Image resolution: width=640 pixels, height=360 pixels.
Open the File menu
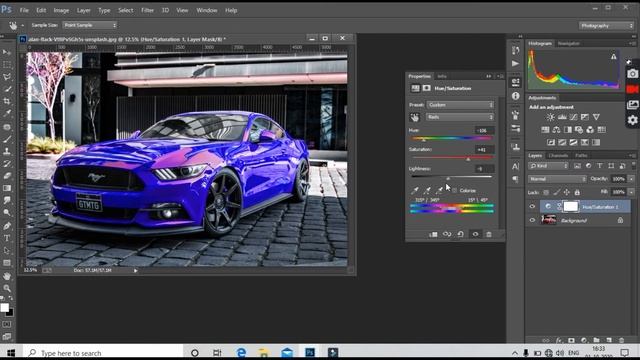[24, 10]
